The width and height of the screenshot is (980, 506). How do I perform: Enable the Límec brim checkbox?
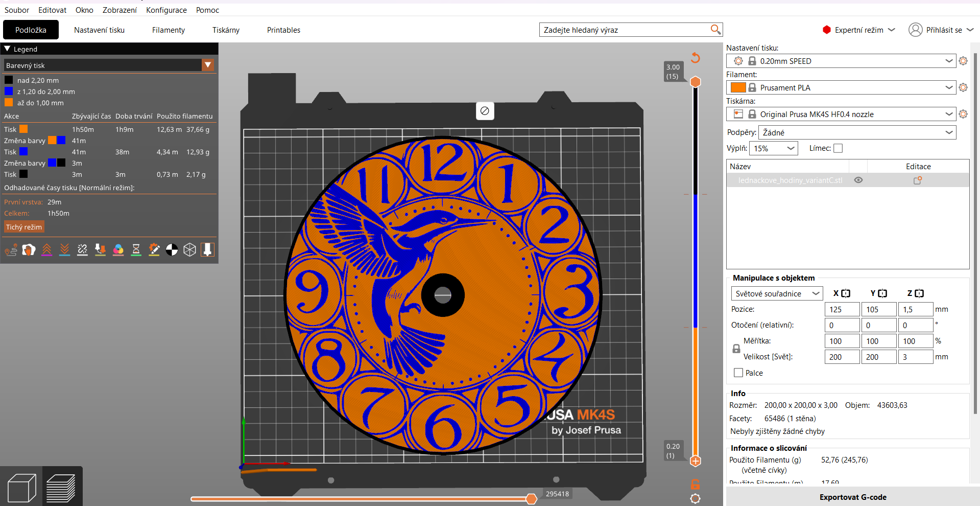coord(838,148)
